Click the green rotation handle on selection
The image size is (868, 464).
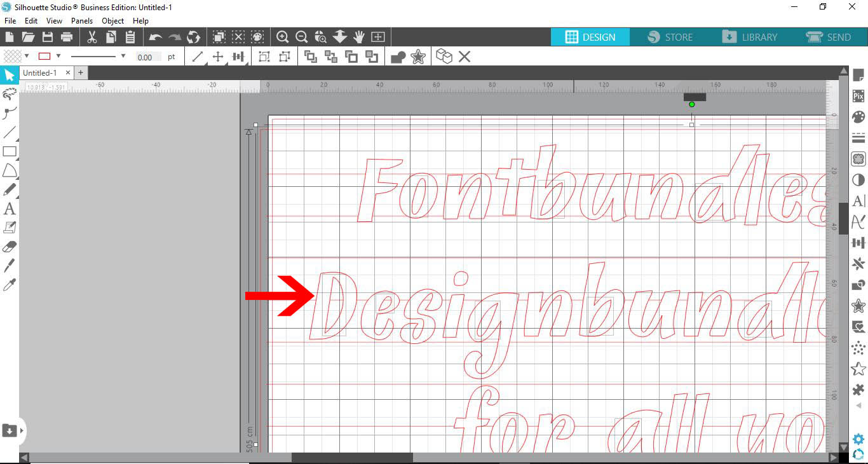click(692, 104)
